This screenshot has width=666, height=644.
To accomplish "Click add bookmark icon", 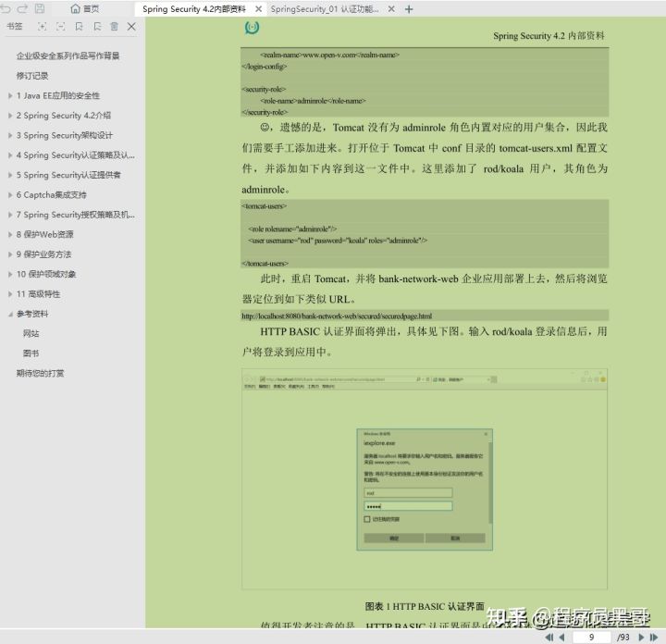I will click(x=79, y=26).
